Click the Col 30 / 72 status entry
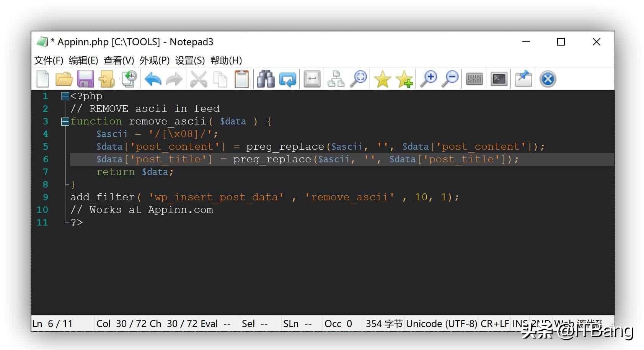Viewport: 644px width, 350px height. click(x=121, y=324)
